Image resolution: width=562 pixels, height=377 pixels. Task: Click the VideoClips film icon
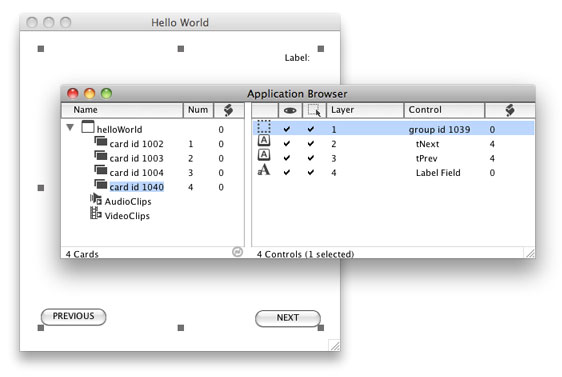point(95,213)
